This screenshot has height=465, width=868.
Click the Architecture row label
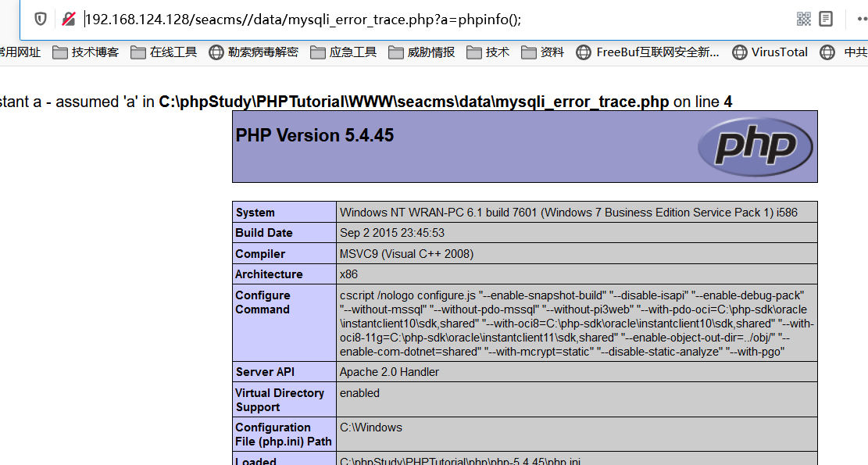(284, 274)
